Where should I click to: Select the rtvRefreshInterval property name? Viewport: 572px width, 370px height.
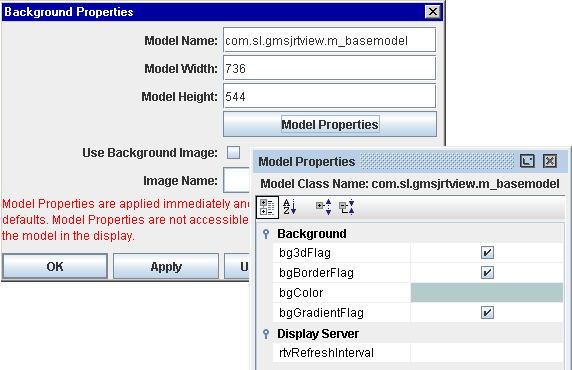pos(326,353)
